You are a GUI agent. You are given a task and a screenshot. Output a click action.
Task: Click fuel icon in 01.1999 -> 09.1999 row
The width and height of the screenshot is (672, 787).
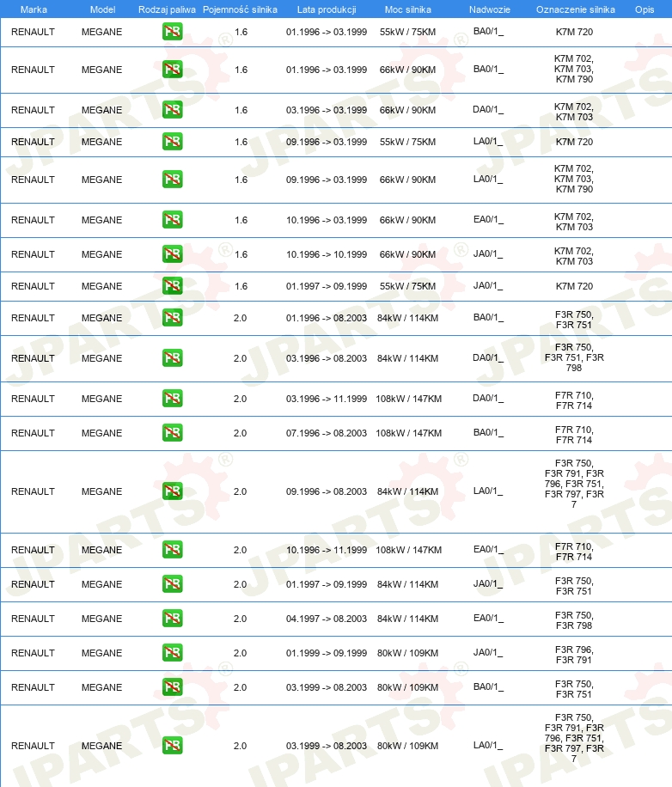(x=172, y=652)
